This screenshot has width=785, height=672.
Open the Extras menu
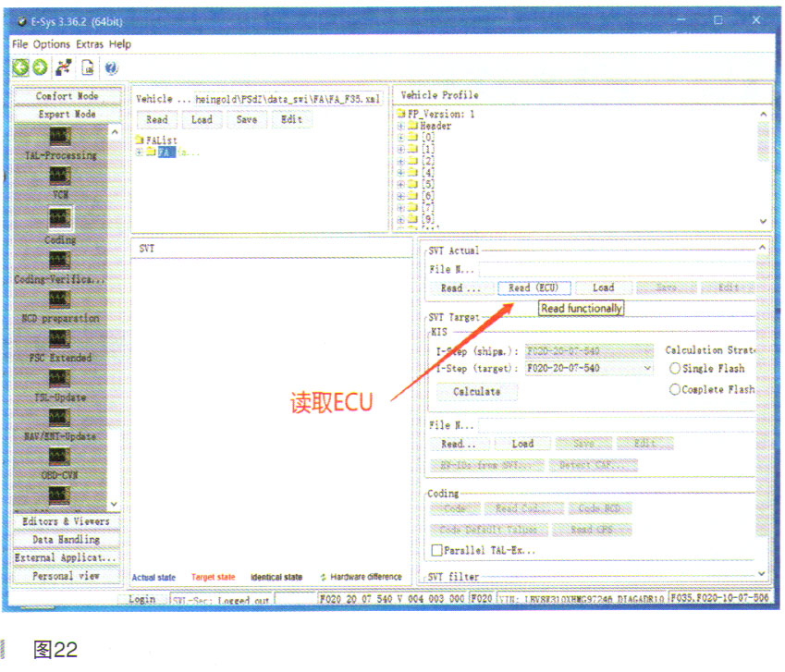pos(90,44)
